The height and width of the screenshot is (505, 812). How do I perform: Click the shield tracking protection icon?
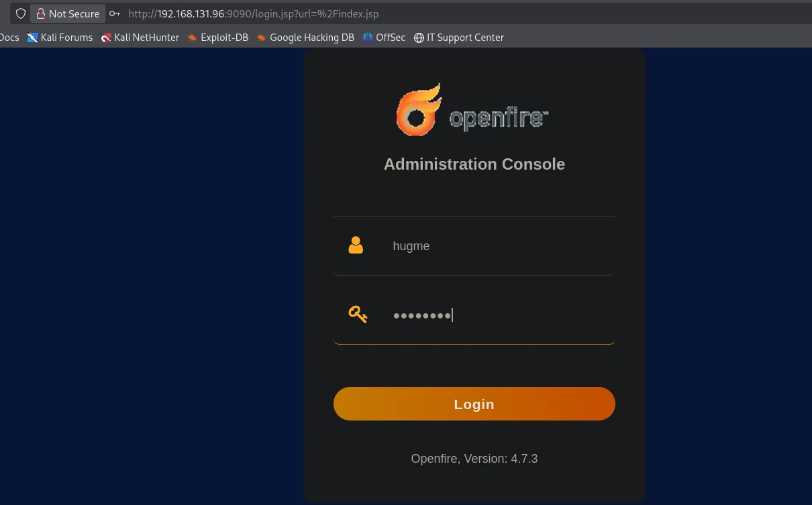(x=21, y=13)
